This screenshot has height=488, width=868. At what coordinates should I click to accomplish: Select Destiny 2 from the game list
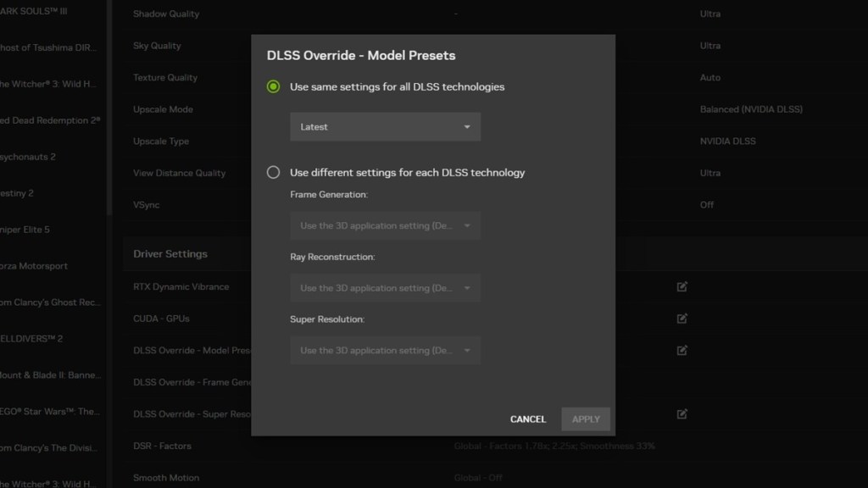tap(34, 193)
